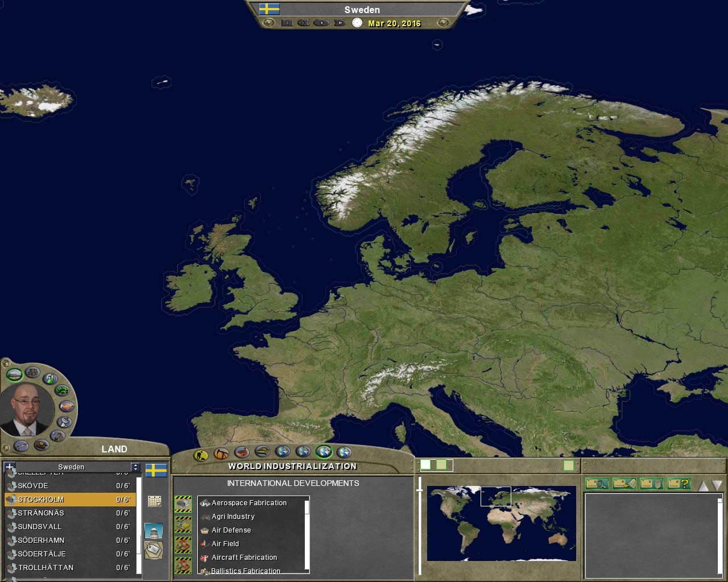Click the minimap zoom slider handle
The height and width of the screenshot is (582, 728).
pyautogui.click(x=420, y=489)
